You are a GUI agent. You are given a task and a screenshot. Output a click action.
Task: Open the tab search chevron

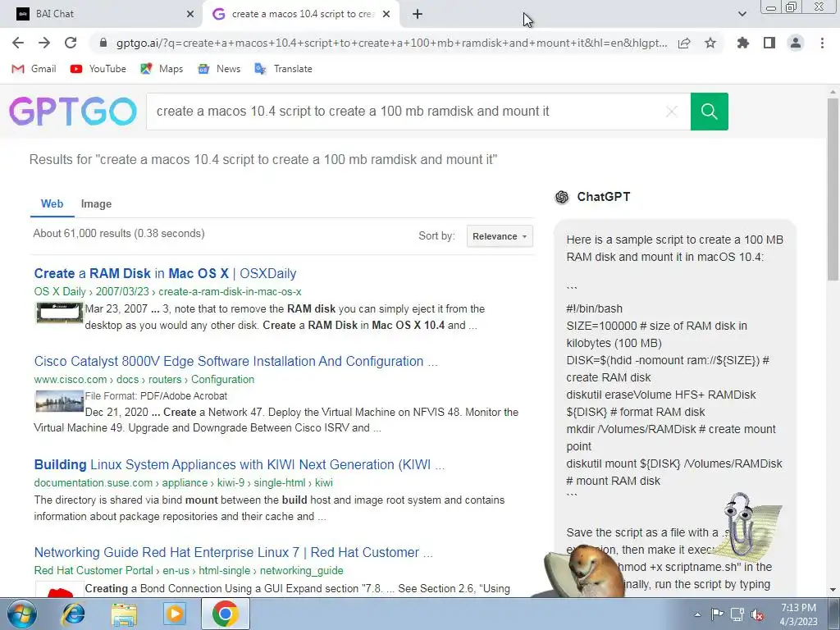coord(742,14)
